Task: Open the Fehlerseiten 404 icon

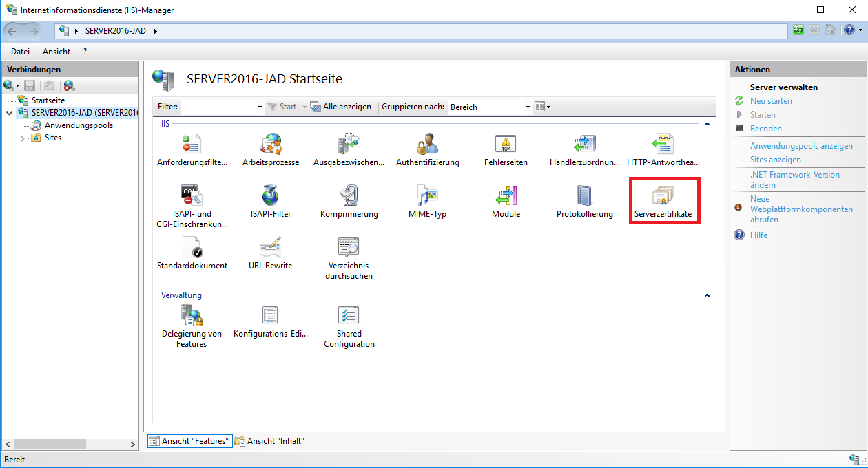Action: (506, 145)
